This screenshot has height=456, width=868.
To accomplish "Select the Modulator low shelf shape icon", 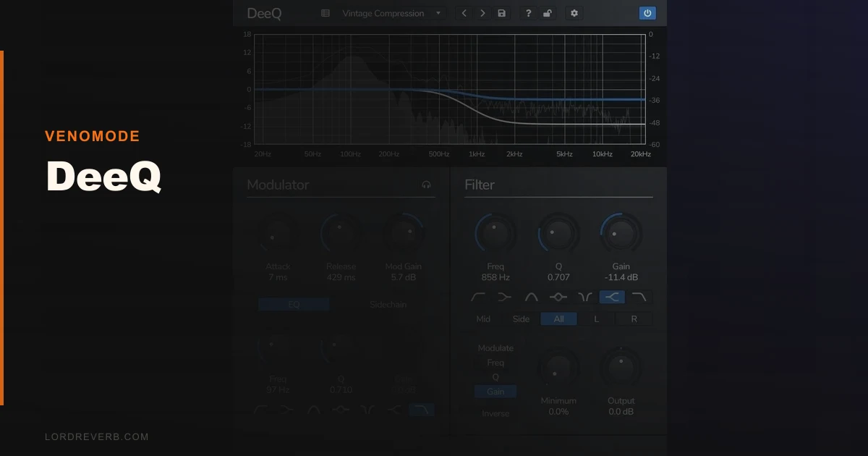I will click(x=288, y=410).
